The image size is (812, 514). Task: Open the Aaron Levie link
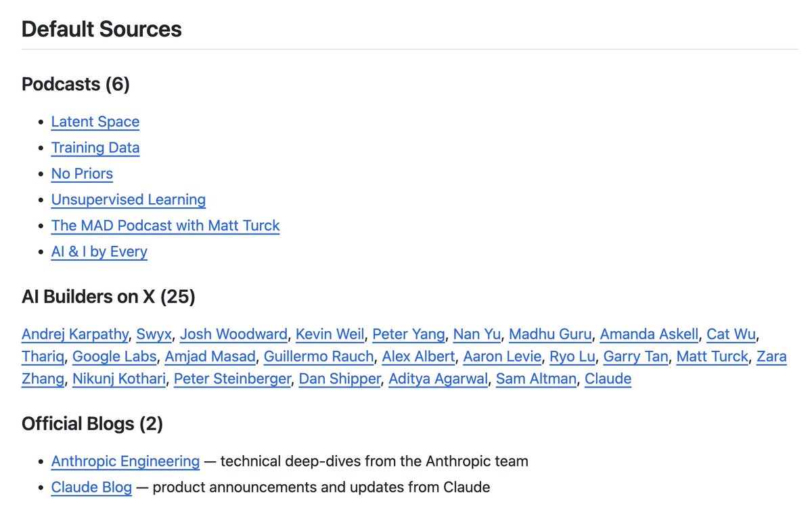click(x=502, y=357)
